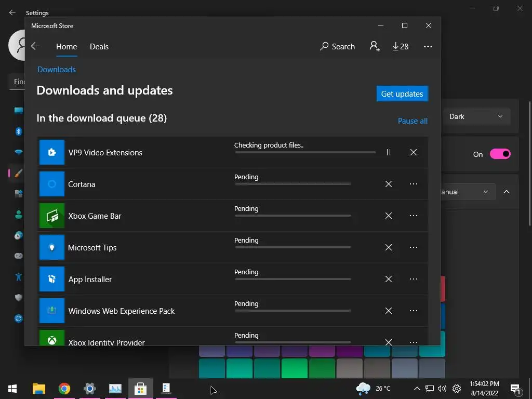This screenshot has width=532, height=399.
Task: Select the Microsoft Tips name
Action: pos(92,248)
